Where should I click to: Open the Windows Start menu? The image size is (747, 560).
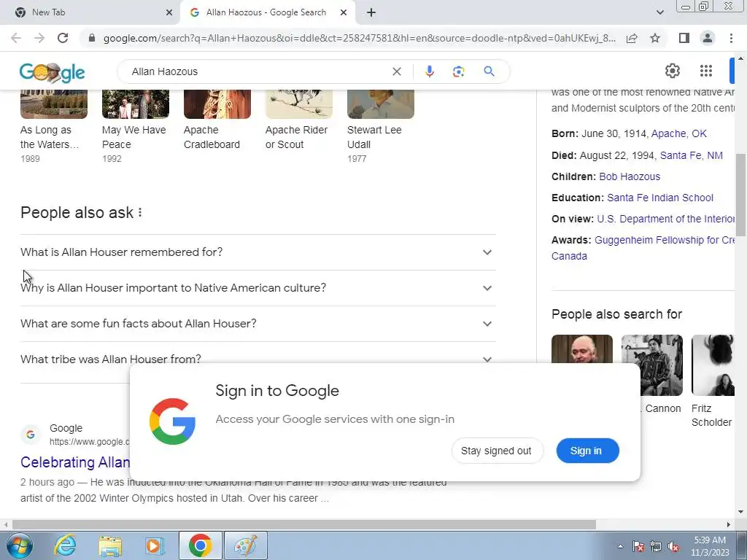20,545
